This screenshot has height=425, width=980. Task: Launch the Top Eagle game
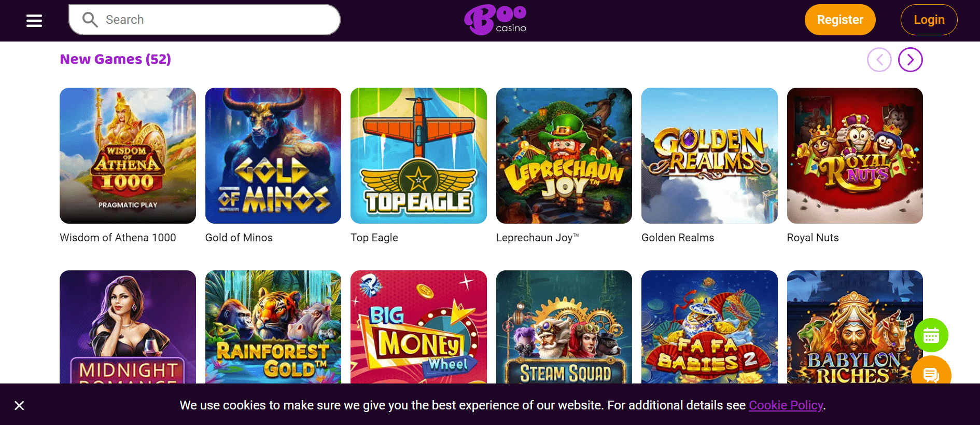[x=418, y=156]
